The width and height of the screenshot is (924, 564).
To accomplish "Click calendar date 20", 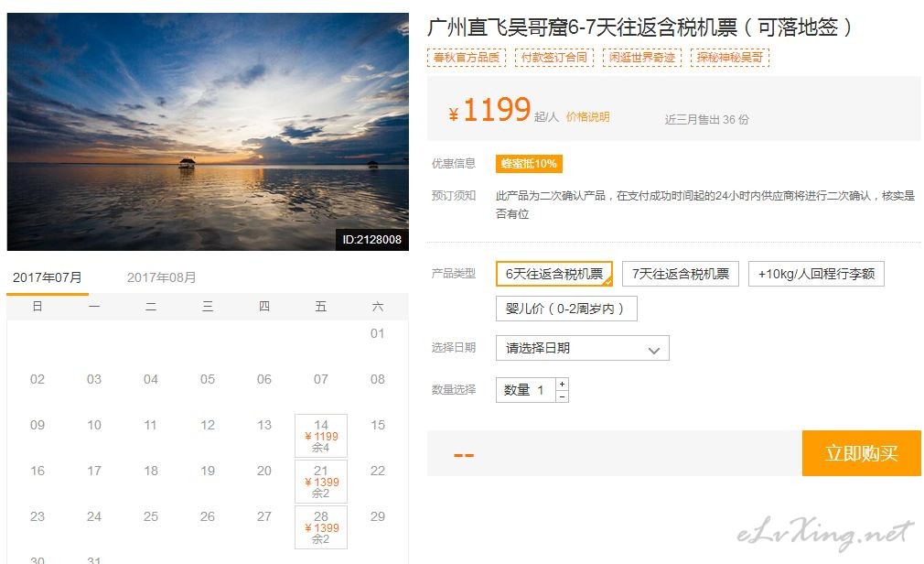I will click(x=264, y=471).
